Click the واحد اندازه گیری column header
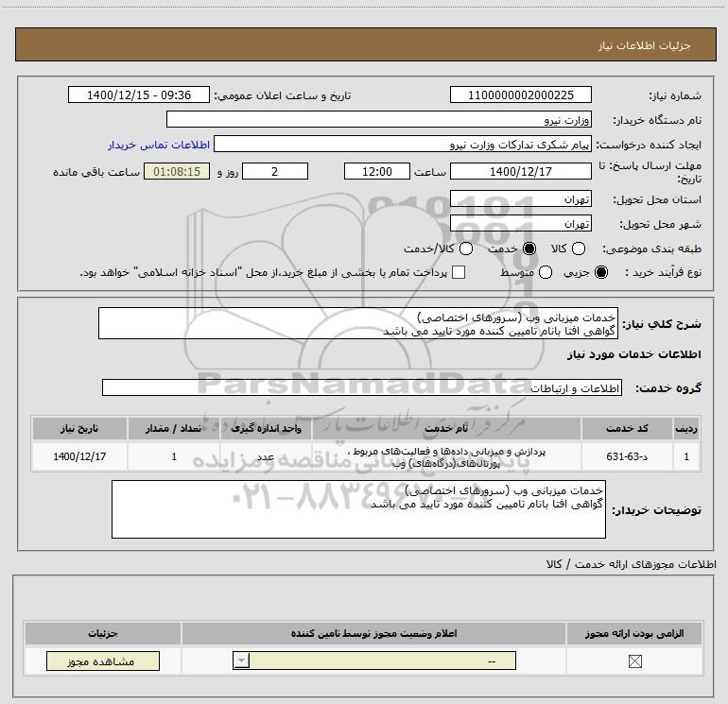Image resolution: width=728 pixels, height=704 pixels. tap(266, 428)
